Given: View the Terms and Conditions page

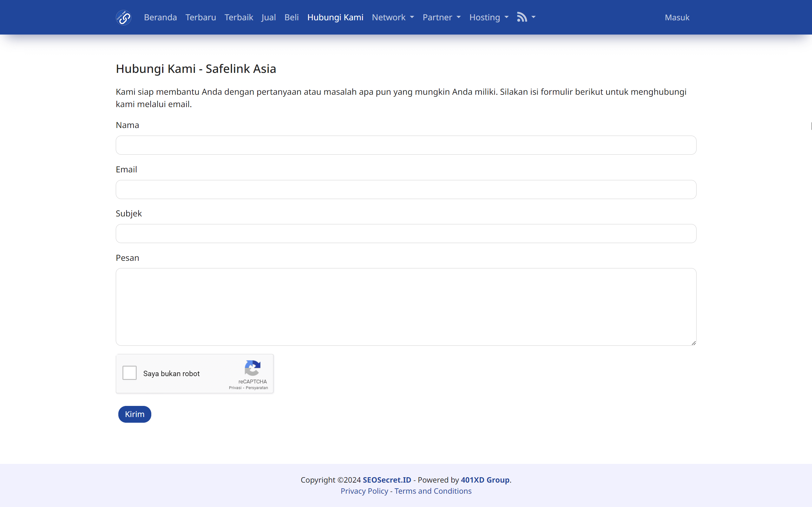Looking at the screenshot, I should click(433, 491).
